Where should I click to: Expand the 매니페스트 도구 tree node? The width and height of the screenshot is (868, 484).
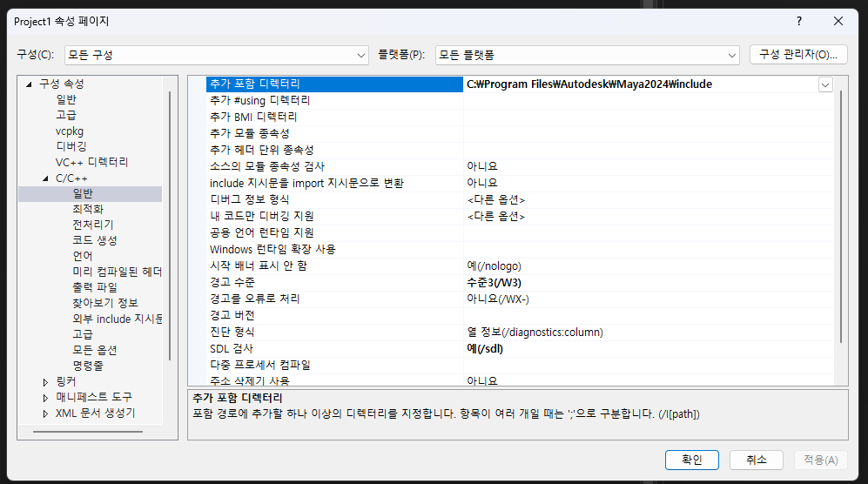pos(45,398)
